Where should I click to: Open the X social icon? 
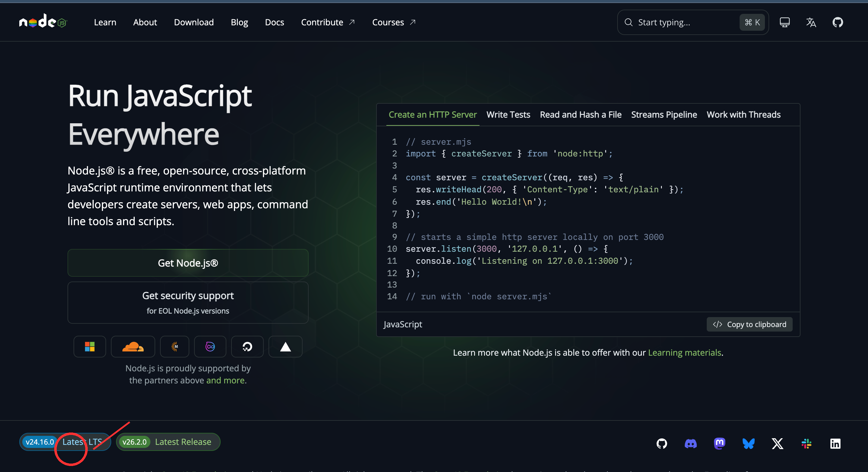[777, 443]
